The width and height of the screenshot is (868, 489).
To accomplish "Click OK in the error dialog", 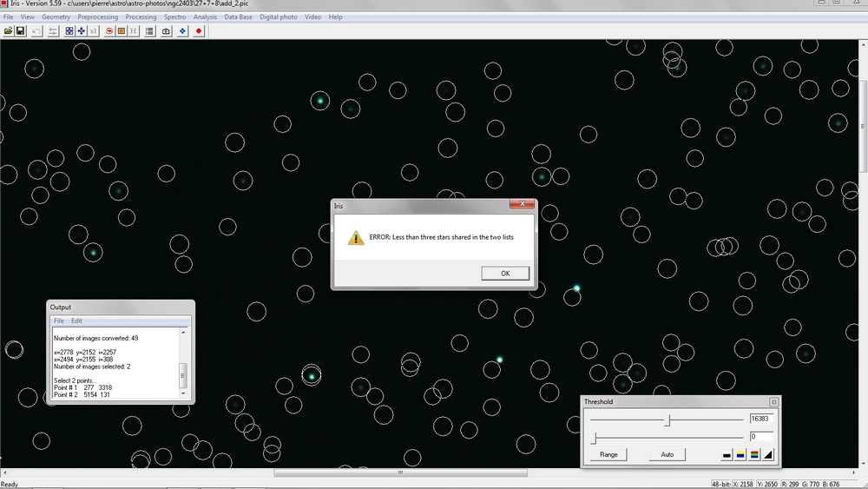I will tap(505, 274).
